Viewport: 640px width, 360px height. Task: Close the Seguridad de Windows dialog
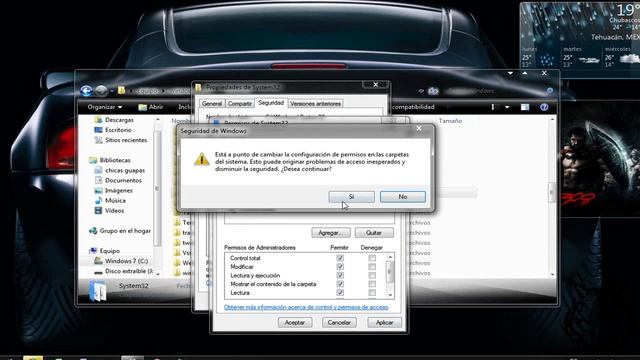click(419, 129)
